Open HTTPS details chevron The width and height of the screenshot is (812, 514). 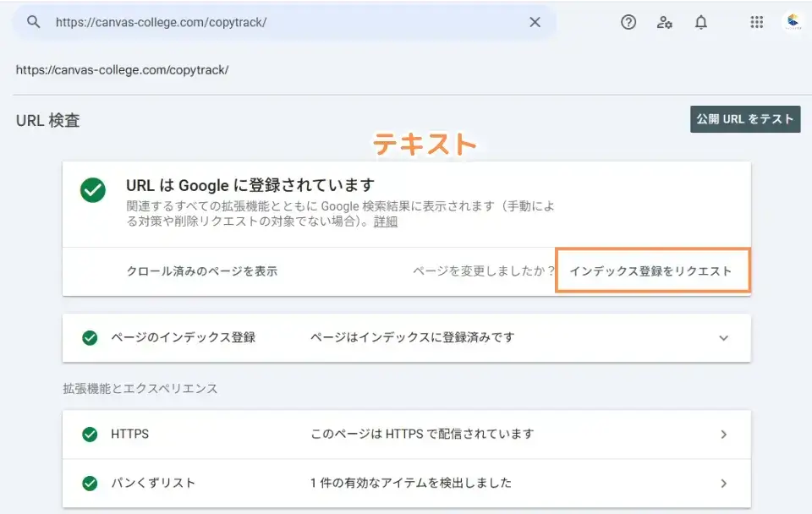tap(723, 435)
